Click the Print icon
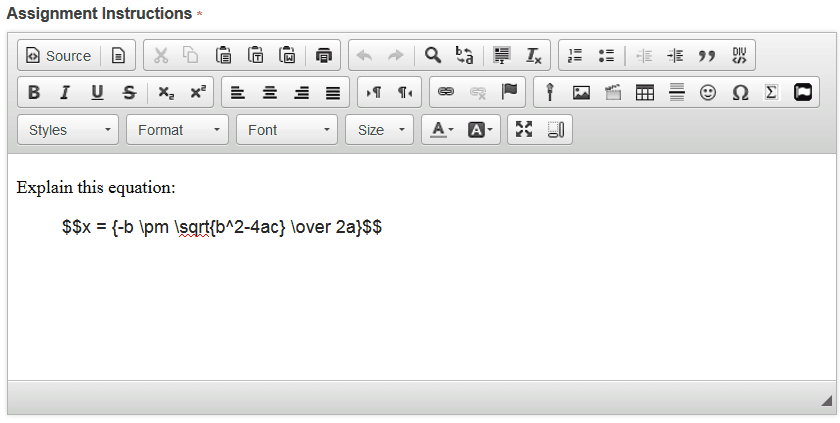This screenshot has height=423, width=840. pos(323,56)
